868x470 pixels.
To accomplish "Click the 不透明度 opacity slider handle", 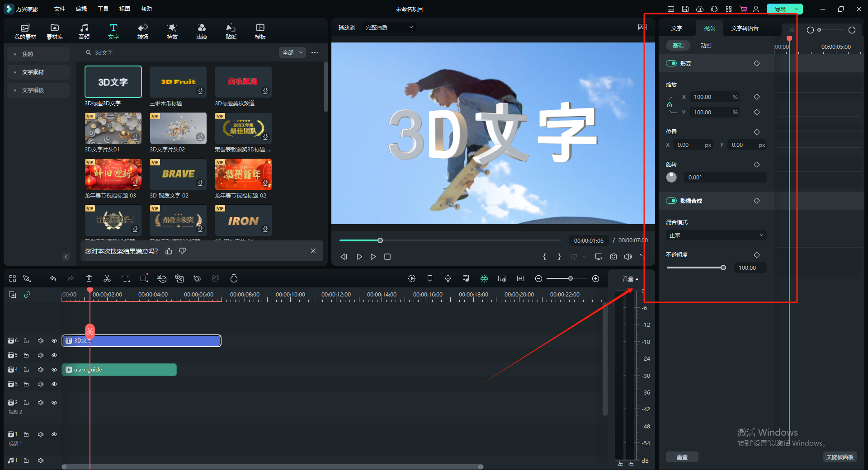I will click(723, 268).
